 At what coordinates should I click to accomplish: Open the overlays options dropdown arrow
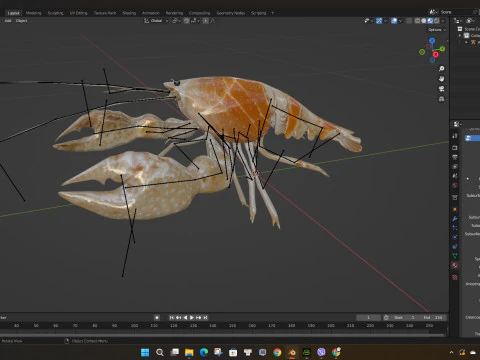pyautogui.click(x=401, y=21)
